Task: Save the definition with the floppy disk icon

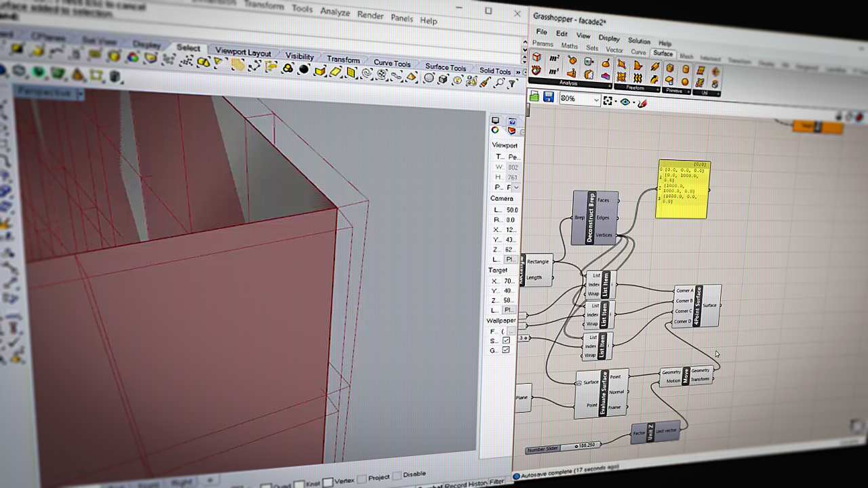Action: pyautogui.click(x=549, y=98)
